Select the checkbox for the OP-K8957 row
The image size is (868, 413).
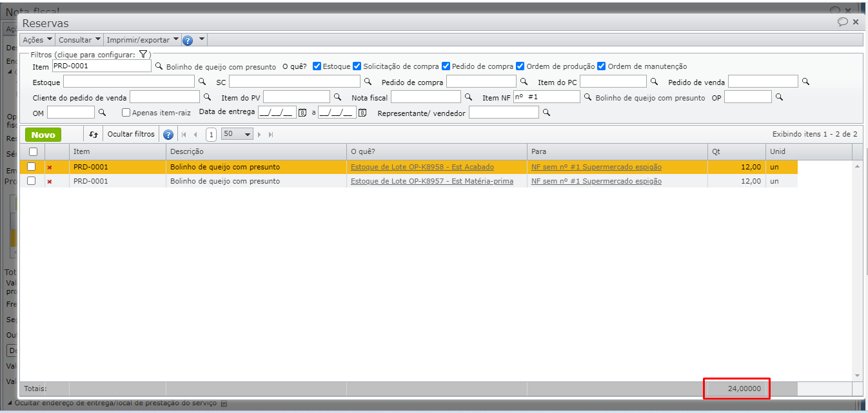pos(32,181)
